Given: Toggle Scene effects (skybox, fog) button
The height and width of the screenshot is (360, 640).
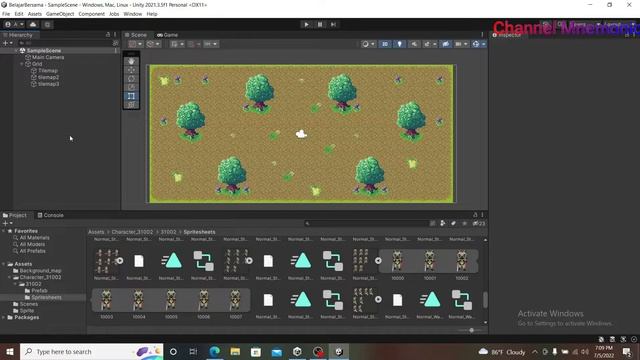Looking at the screenshot, I should pyautogui.click(x=427, y=44).
